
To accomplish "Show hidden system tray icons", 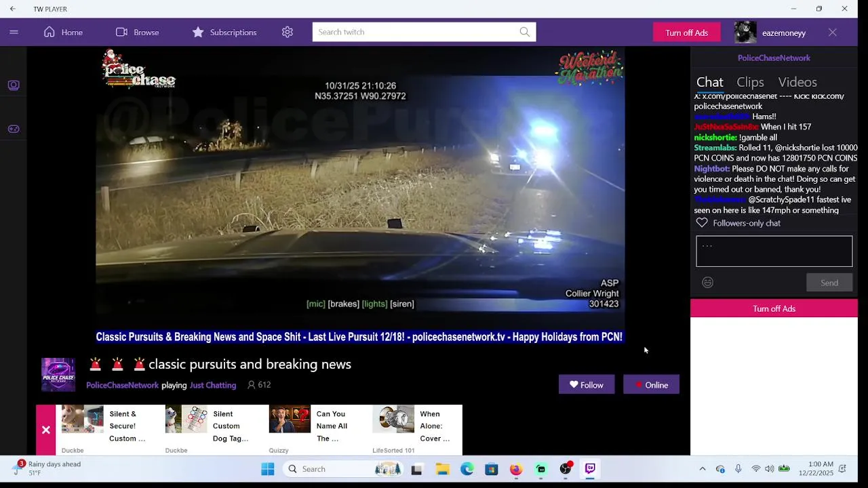I will [x=703, y=469].
